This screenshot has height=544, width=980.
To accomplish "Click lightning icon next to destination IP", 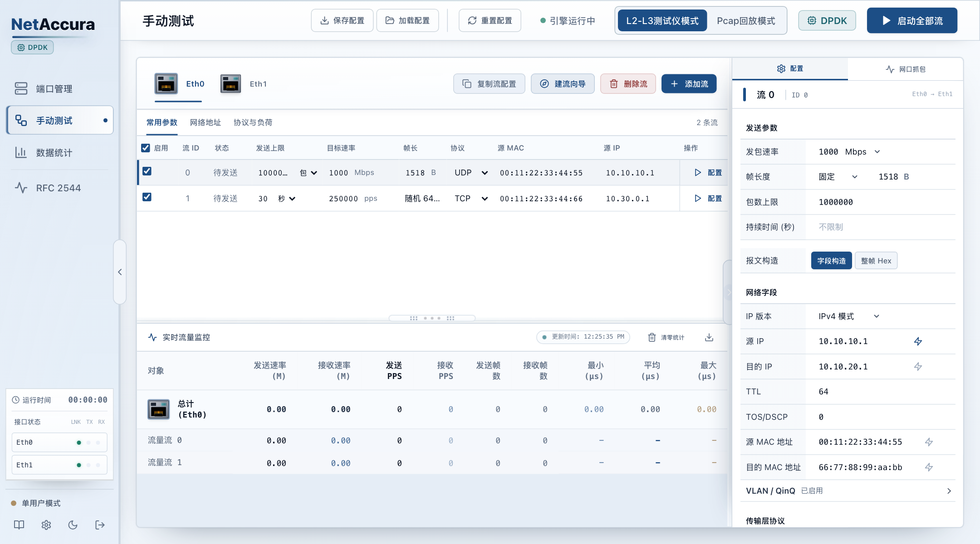I will pos(918,367).
